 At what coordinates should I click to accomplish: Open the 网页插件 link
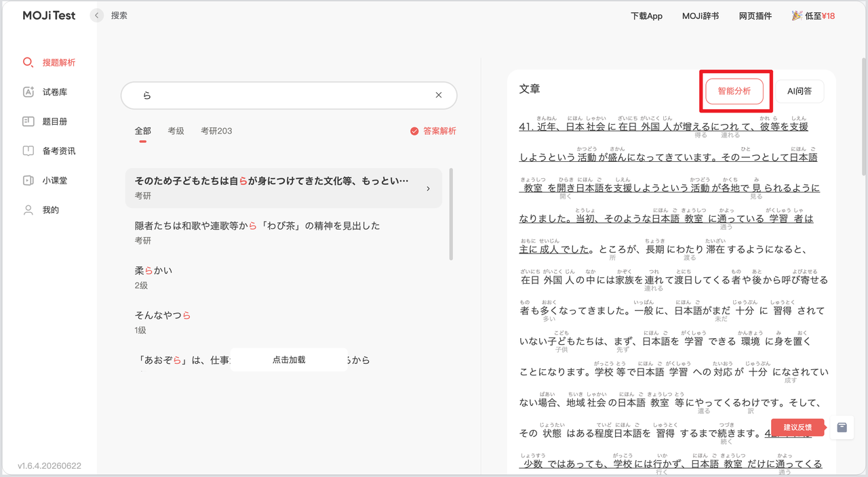pos(755,16)
